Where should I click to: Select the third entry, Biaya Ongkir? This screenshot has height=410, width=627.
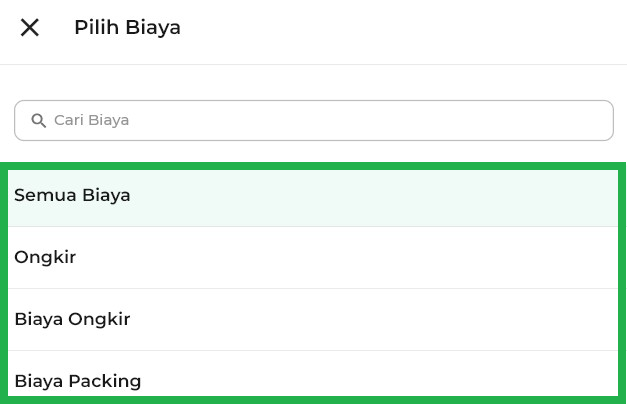coord(313,320)
